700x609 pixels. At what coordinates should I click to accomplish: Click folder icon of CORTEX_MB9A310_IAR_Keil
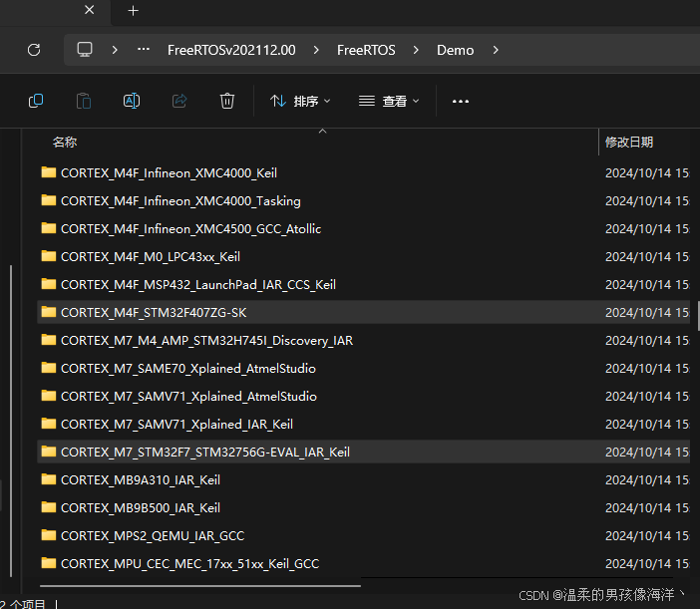point(48,479)
